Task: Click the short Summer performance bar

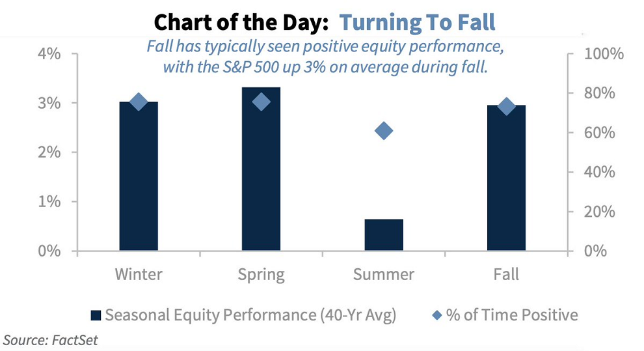Action: click(x=384, y=235)
